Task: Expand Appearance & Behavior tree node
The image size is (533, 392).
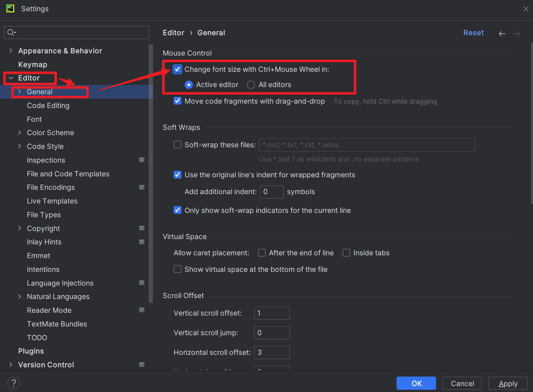Action: (11, 51)
